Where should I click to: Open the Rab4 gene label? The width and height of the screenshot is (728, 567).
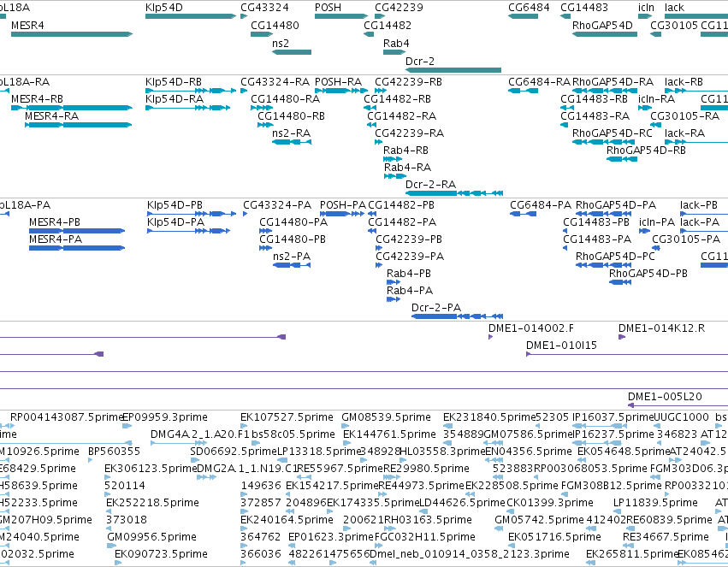click(x=396, y=43)
